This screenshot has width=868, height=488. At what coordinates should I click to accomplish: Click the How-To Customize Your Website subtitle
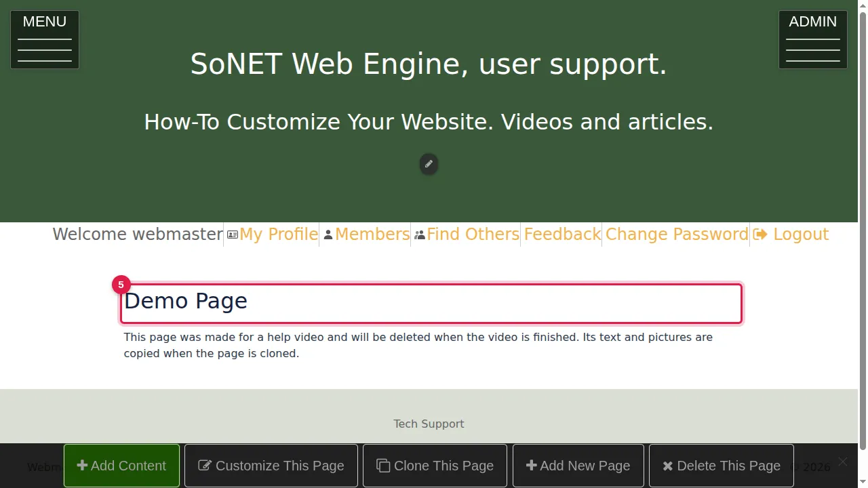point(429,122)
